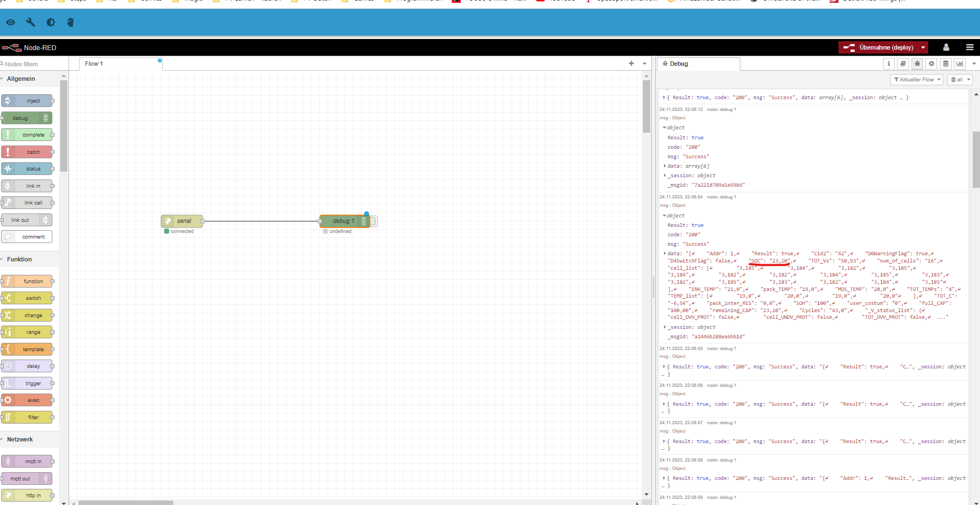Toggle the debug 1 node output button

point(373,221)
